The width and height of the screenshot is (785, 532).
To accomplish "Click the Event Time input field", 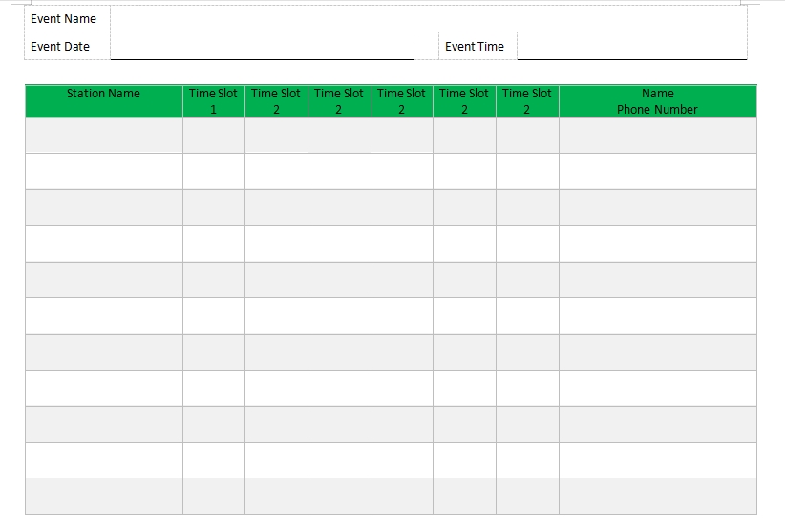I will (x=631, y=46).
